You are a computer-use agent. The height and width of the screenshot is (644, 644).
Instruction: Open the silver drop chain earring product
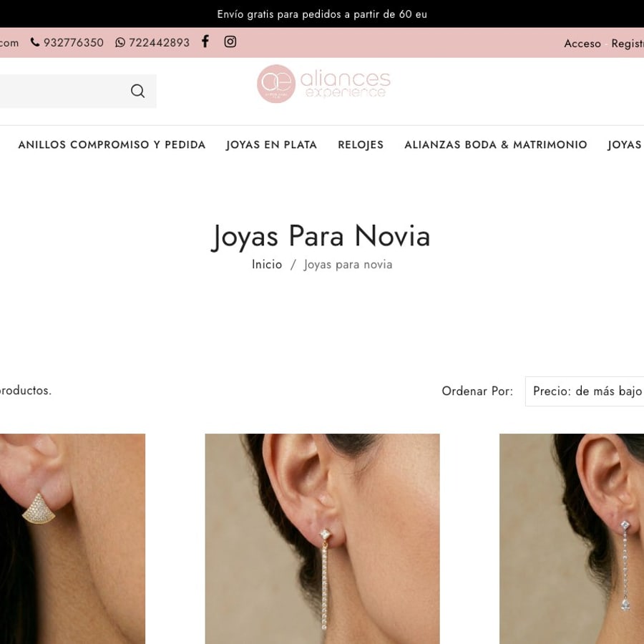pos(572,538)
